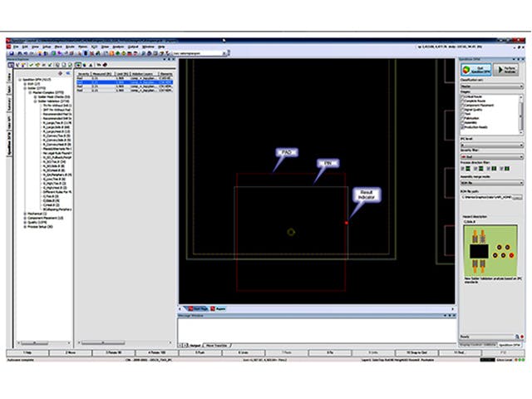Open the Severity filter dropdown showing Bad
532x399 pixels.
tap(491, 157)
